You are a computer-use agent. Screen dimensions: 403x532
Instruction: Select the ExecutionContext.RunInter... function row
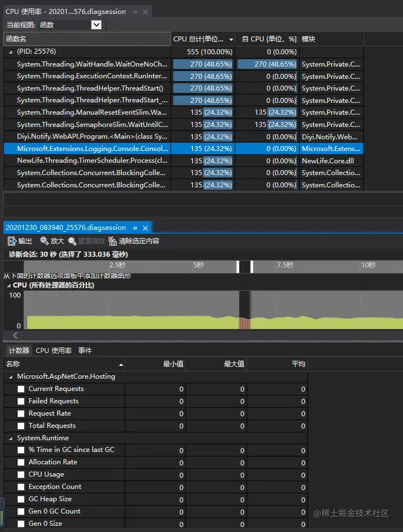tap(183, 76)
